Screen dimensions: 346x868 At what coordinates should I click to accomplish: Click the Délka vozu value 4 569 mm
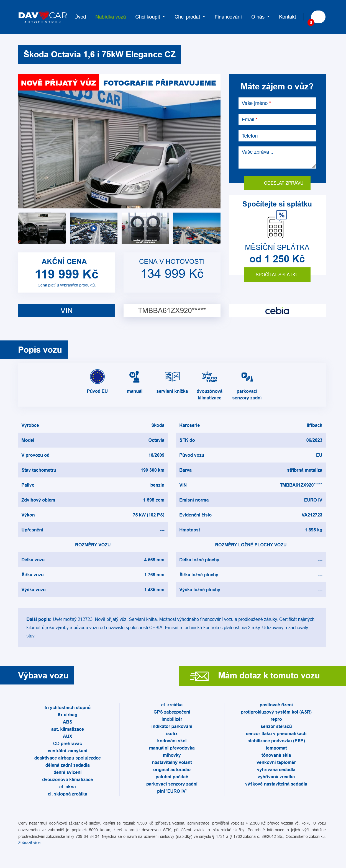[x=154, y=560]
